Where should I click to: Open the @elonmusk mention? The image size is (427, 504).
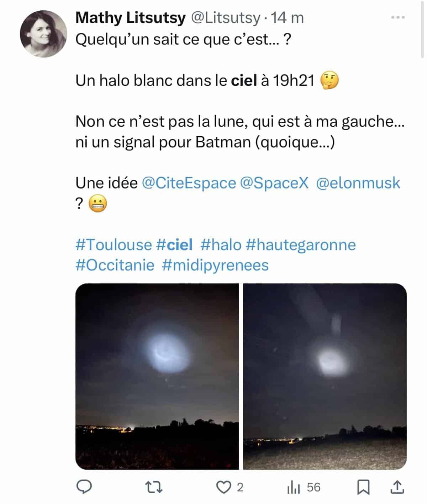(x=358, y=183)
